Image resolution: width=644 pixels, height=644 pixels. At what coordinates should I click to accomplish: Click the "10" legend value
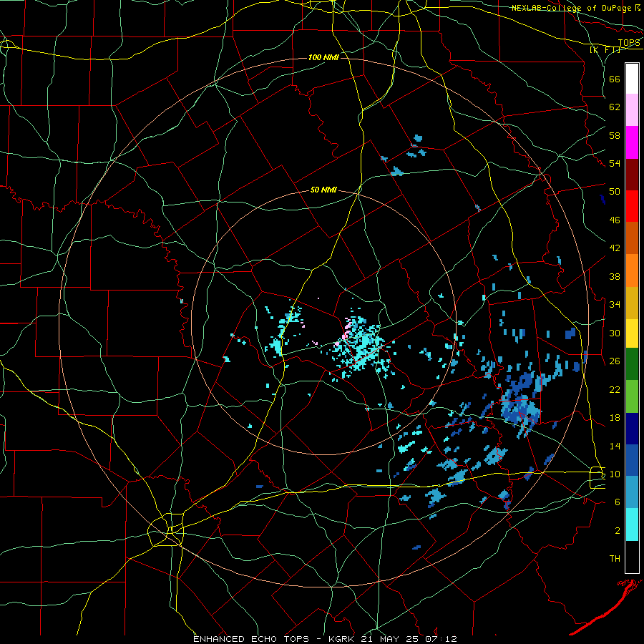(x=615, y=474)
